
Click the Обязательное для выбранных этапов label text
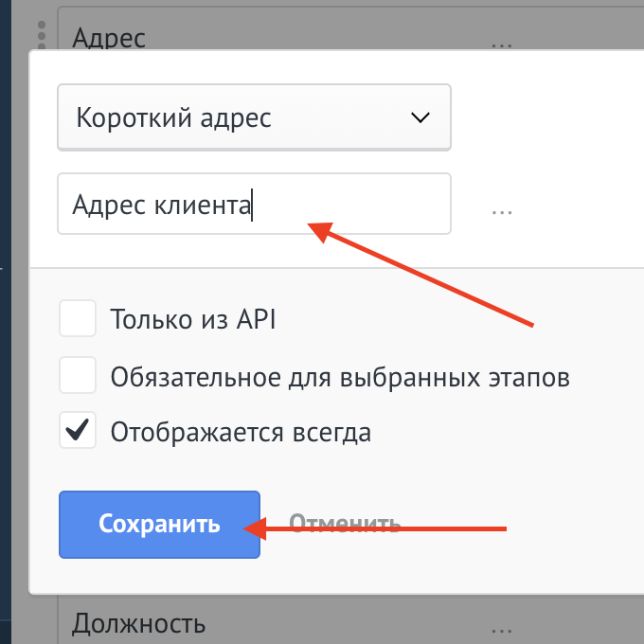point(340,377)
